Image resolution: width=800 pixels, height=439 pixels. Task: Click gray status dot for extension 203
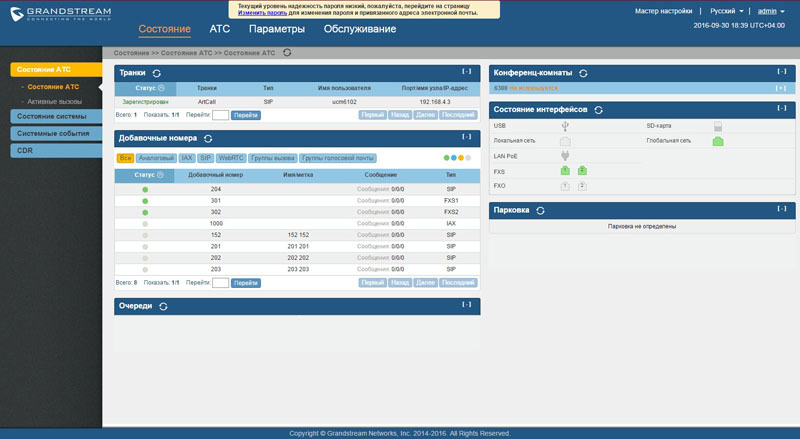point(145,270)
